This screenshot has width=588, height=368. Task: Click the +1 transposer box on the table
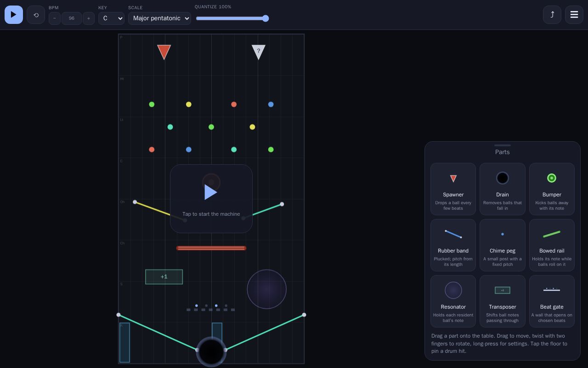click(164, 277)
